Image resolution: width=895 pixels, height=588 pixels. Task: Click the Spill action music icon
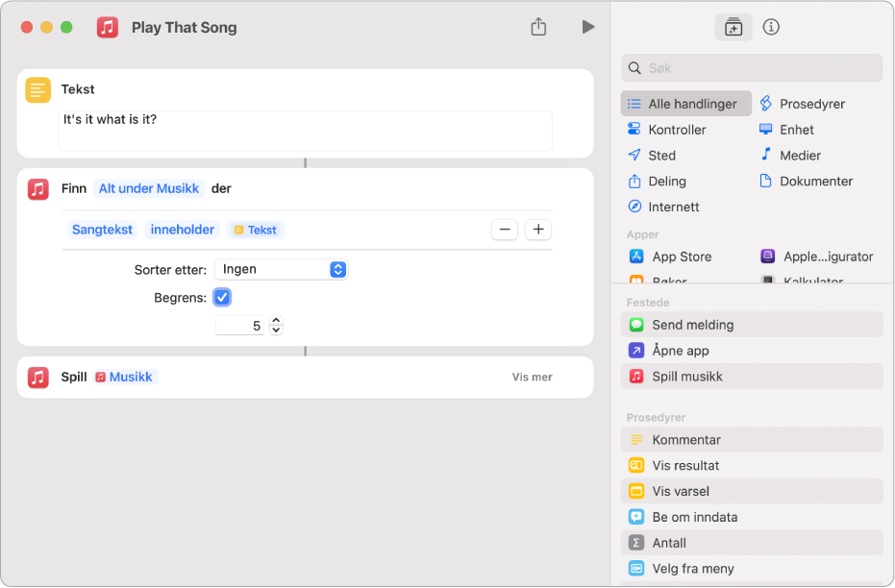click(37, 377)
